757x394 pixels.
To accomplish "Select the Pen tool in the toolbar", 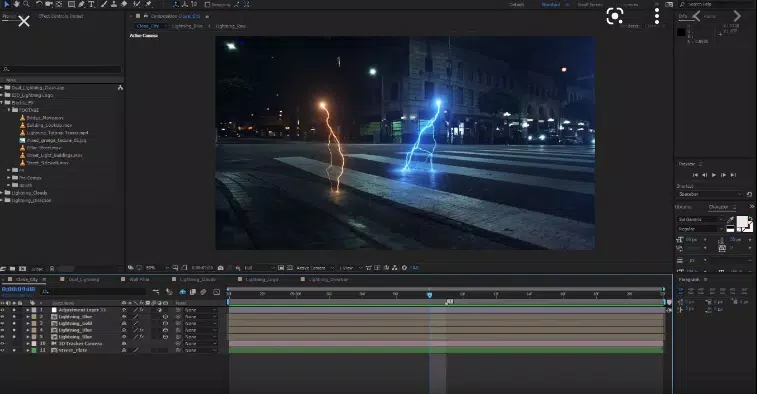I will [x=82, y=4].
